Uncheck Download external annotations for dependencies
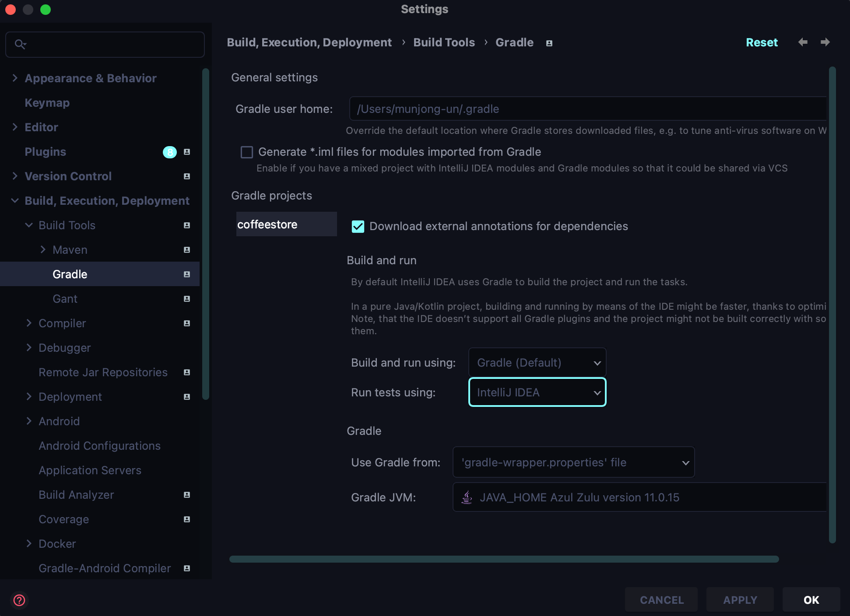The height and width of the screenshot is (616, 850). click(358, 227)
